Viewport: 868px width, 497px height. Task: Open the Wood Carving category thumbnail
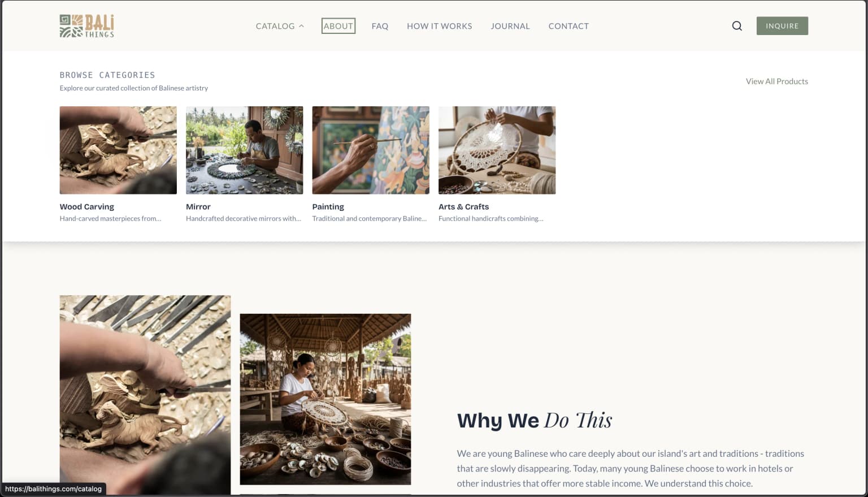[x=118, y=150]
